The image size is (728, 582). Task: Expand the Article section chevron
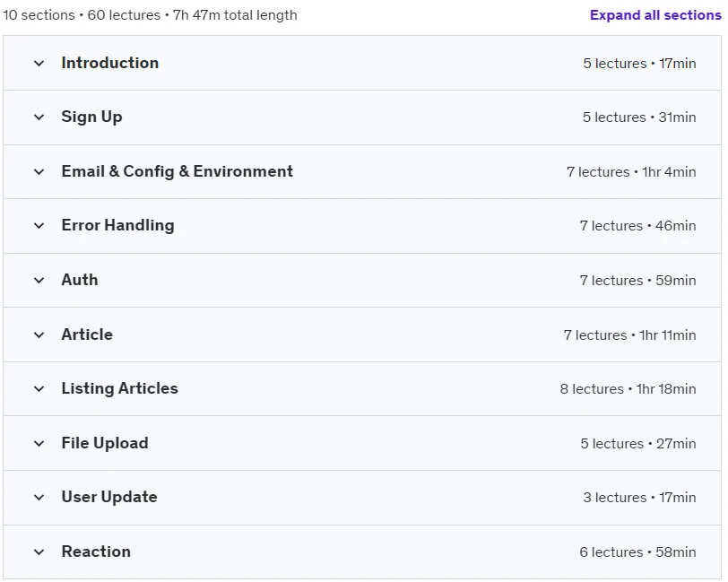click(39, 334)
